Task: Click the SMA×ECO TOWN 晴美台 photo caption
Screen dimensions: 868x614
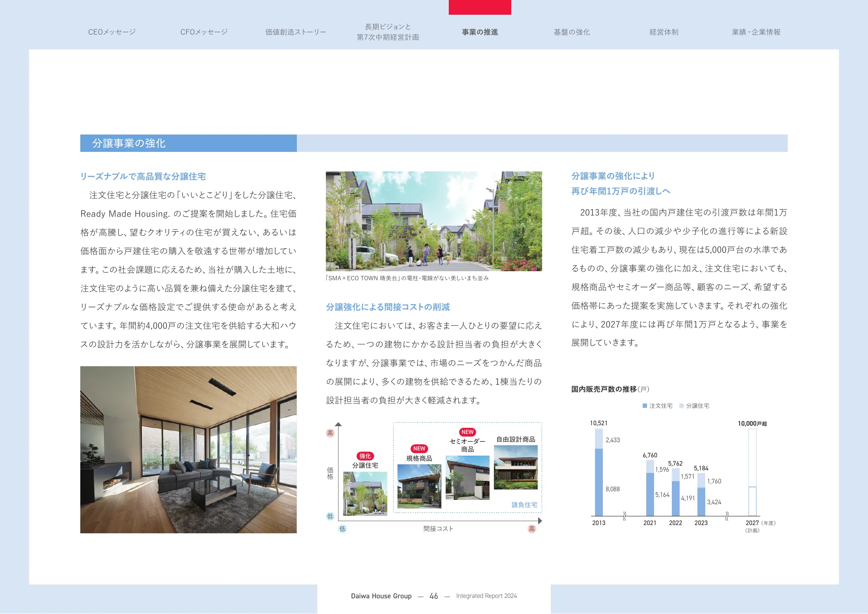Action: 407,278
